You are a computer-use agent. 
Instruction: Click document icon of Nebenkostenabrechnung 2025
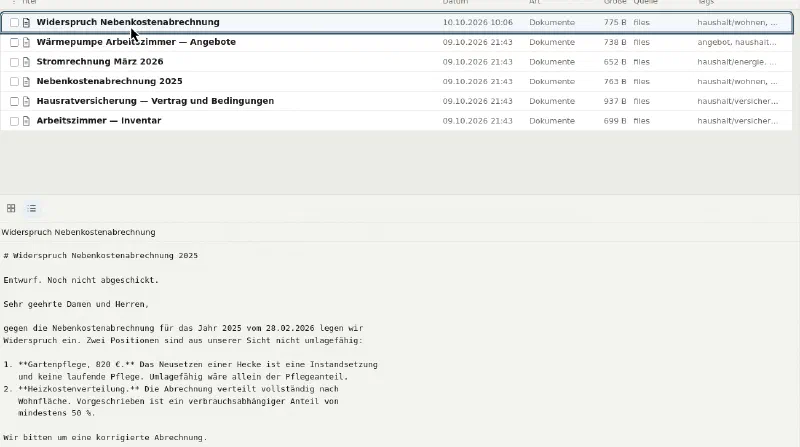click(27, 82)
